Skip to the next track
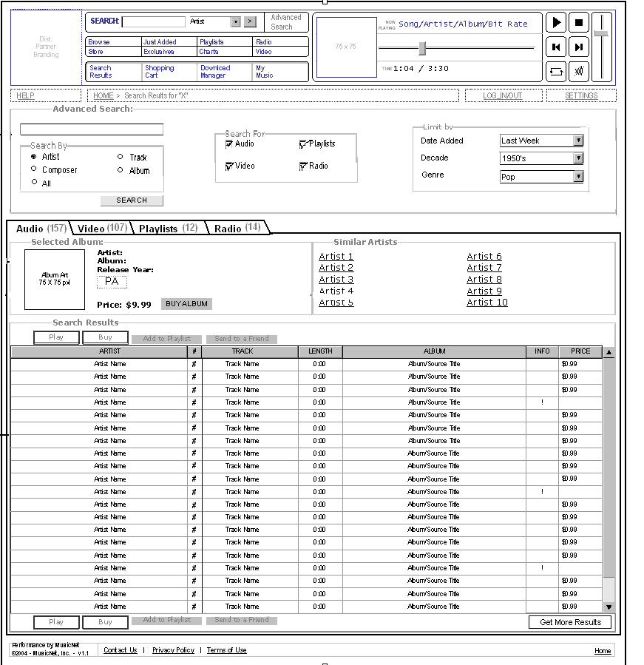The image size is (644, 665). tap(579, 46)
